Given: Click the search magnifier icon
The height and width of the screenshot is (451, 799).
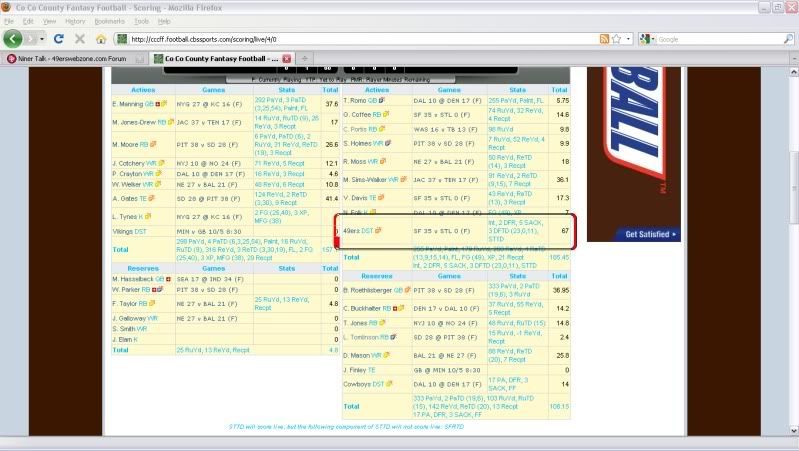Looking at the screenshot, I should (788, 39).
